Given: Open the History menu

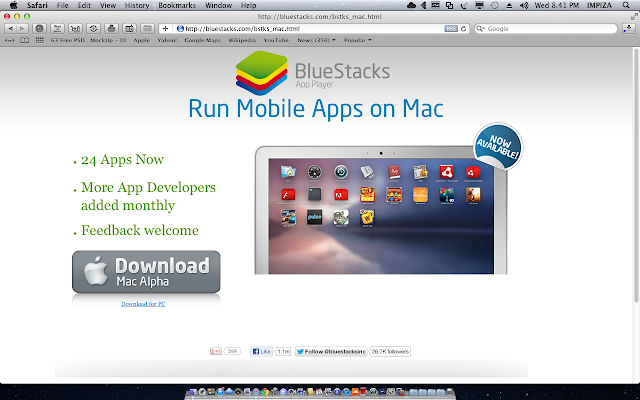Looking at the screenshot, I should tap(137, 5).
